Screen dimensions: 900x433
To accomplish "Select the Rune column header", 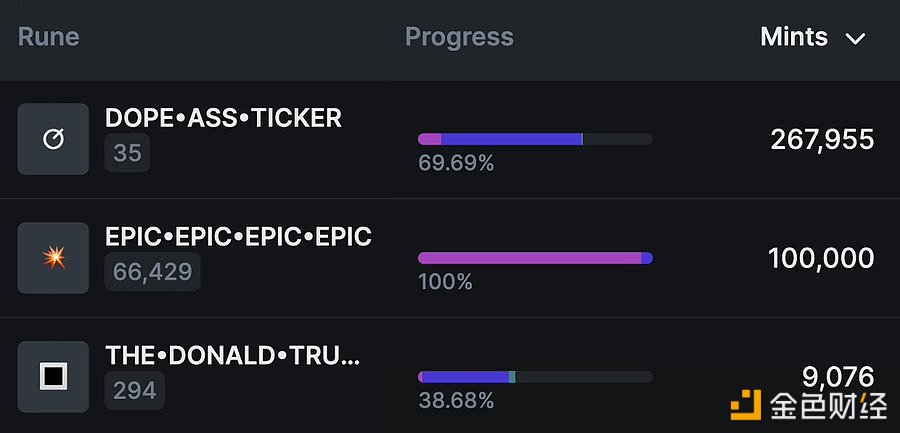I will 49,37.
